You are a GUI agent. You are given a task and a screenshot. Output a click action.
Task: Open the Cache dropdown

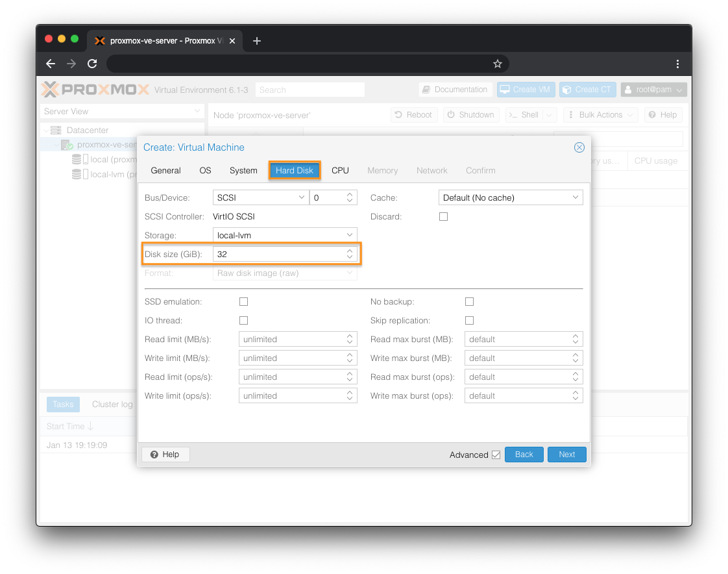576,197
